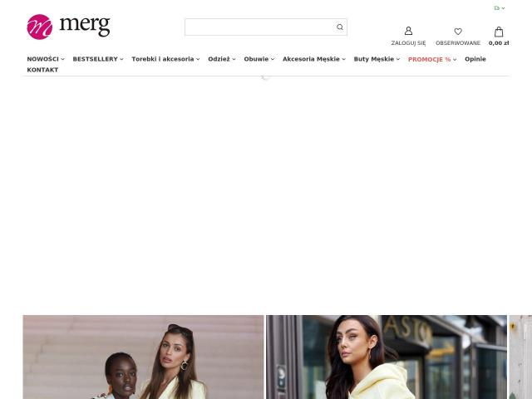Open the Zaloguj się user icon
Viewport: 532px width, 399px height.
click(408, 31)
